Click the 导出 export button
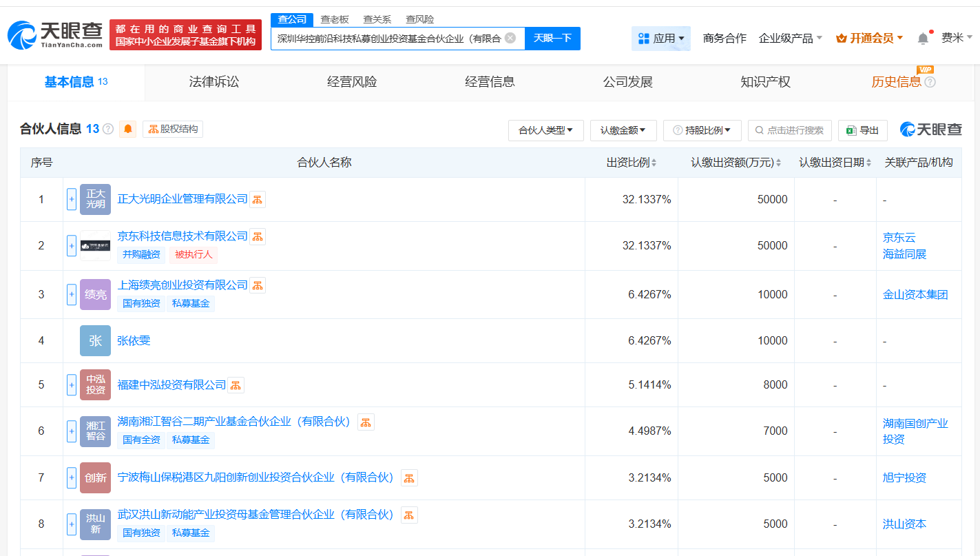 (x=862, y=130)
